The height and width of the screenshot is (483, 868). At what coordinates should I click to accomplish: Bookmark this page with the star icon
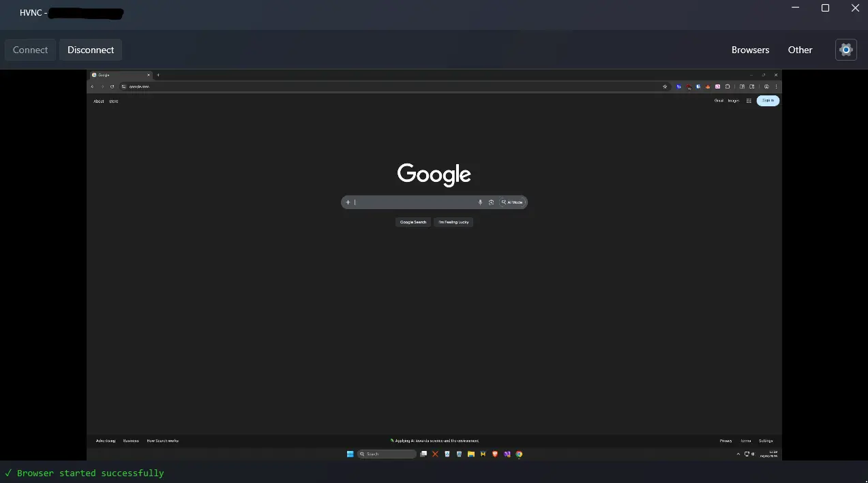665,87
